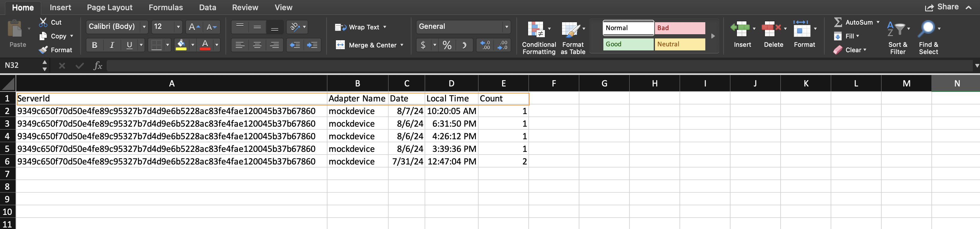
Task: Click the Cut scissors icon
Action: (x=43, y=23)
